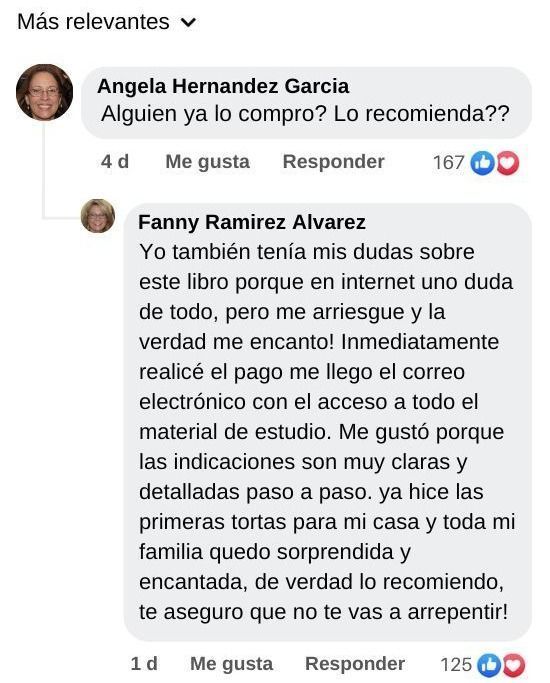Viewport: 550px width, 683px height.
Task: Open the 1 d timestamp on Fanny's reply
Action: [x=144, y=663]
